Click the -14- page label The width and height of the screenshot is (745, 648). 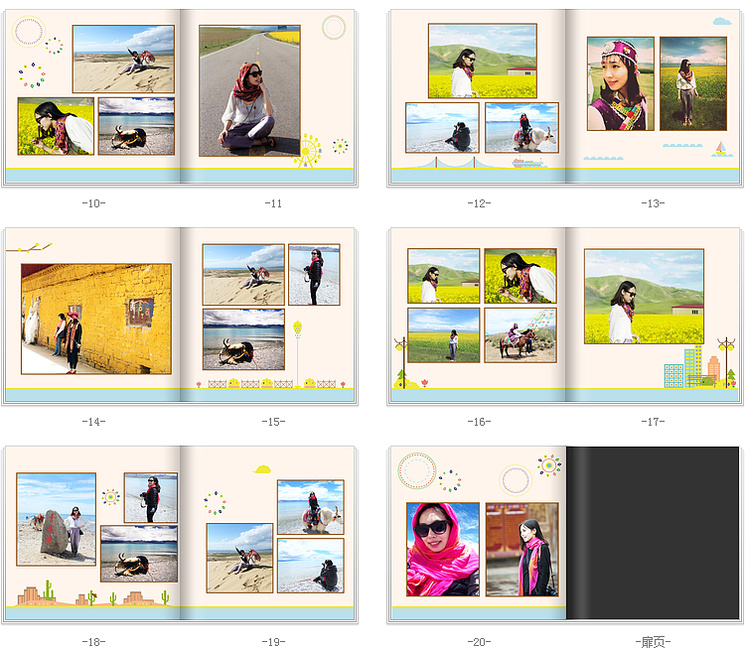point(94,422)
